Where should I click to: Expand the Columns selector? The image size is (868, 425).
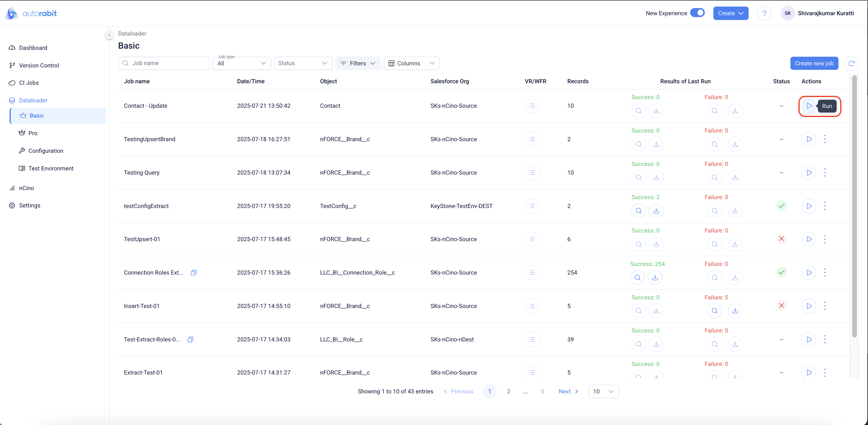(x=411, y=63)
